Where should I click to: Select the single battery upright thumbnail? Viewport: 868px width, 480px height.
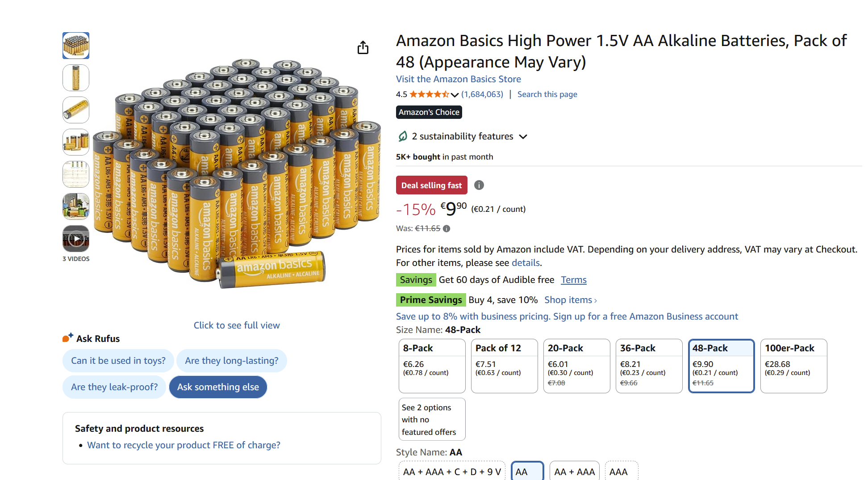coord(76,78)
